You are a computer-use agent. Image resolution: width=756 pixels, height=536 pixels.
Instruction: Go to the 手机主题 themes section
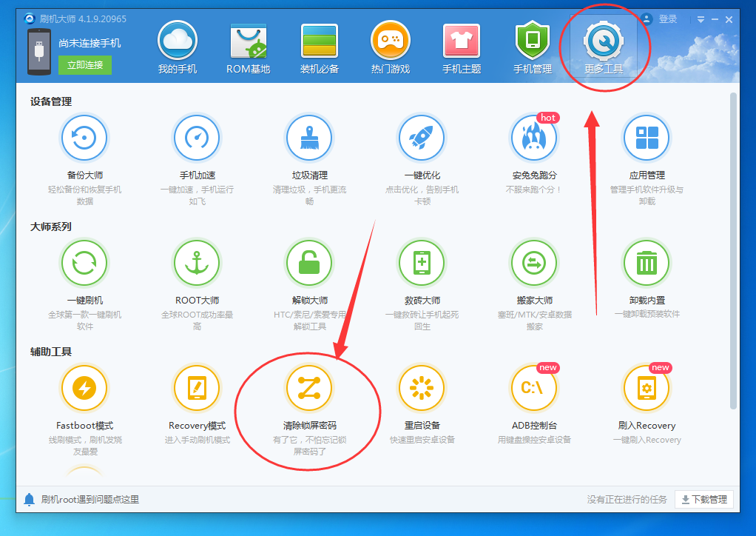[x=462, y=44]
